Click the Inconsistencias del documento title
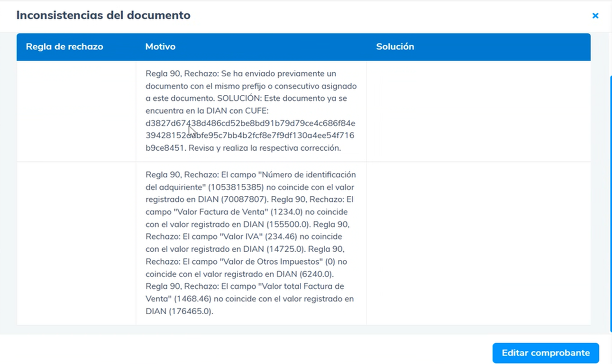Viewport: 612px width, 364px height. 103,15
